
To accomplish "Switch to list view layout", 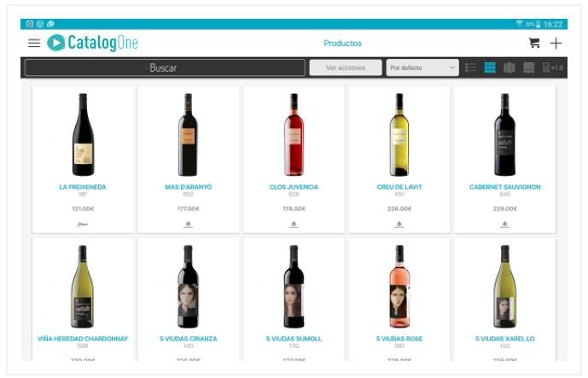I will pyautogui.click(x=470, y=67).
